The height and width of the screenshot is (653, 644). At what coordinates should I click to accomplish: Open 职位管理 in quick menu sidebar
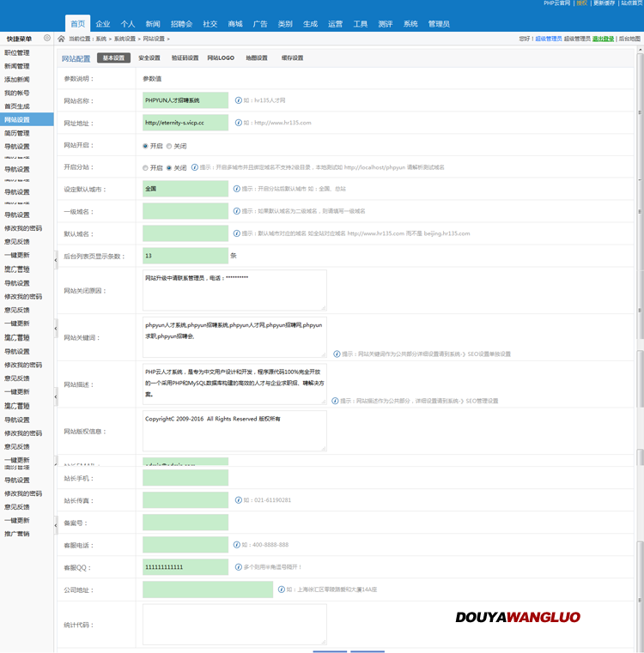(x=17, y=53)
